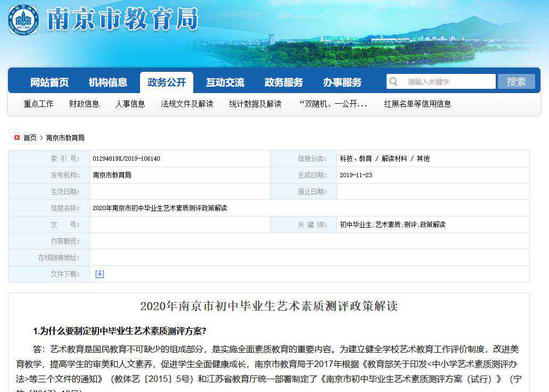The image size is (549, 392).
Task: Click the red breadcrumb arrow icon before 首页
Action: point(16,137)
